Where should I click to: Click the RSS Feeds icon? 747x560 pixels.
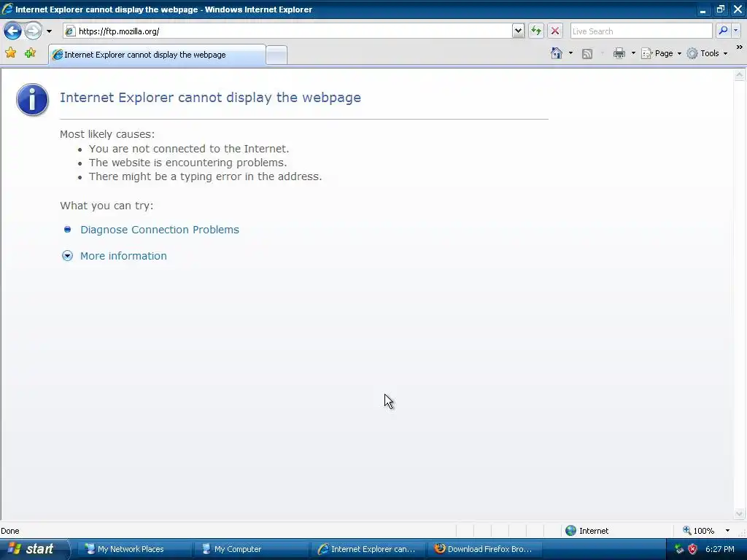[x=587, y=54]
